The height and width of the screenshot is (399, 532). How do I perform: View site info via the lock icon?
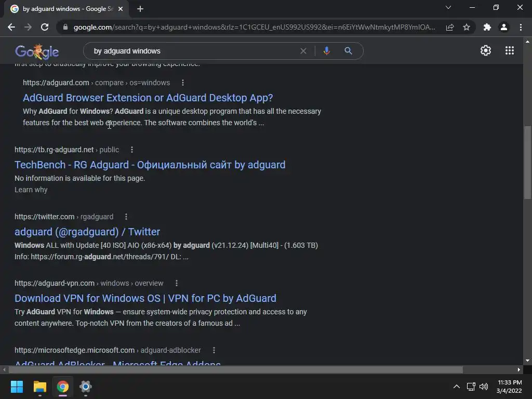tap(65, 27)
